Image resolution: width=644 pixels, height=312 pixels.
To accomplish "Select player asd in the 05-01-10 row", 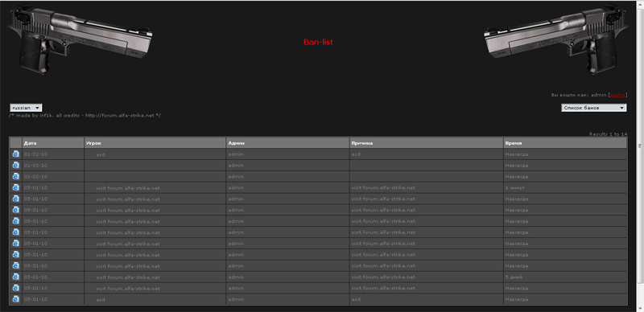I will [x=101, y=300].
